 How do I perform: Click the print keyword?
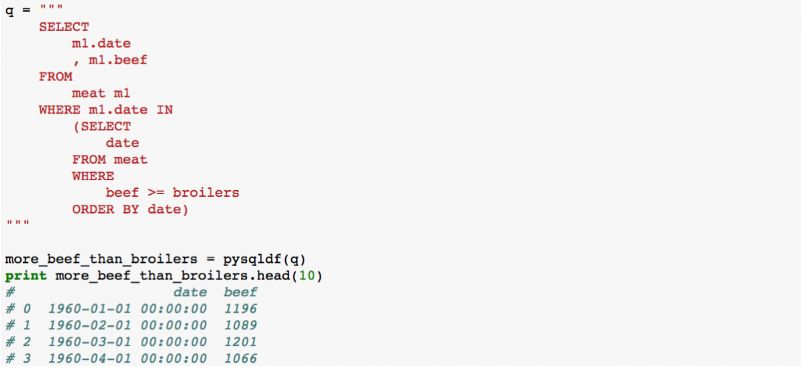click(x=26, y=276)
